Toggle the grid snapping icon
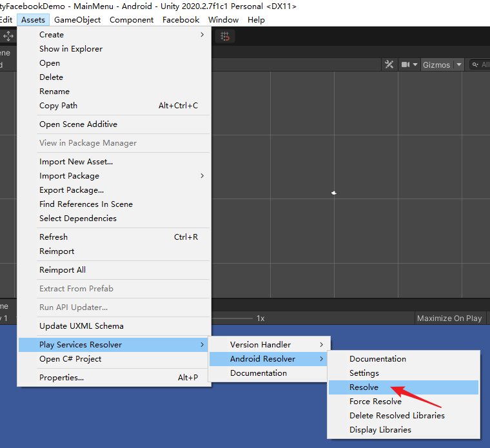Image resolution: width=490 pixels, height=448 pixels. (225, 36)
